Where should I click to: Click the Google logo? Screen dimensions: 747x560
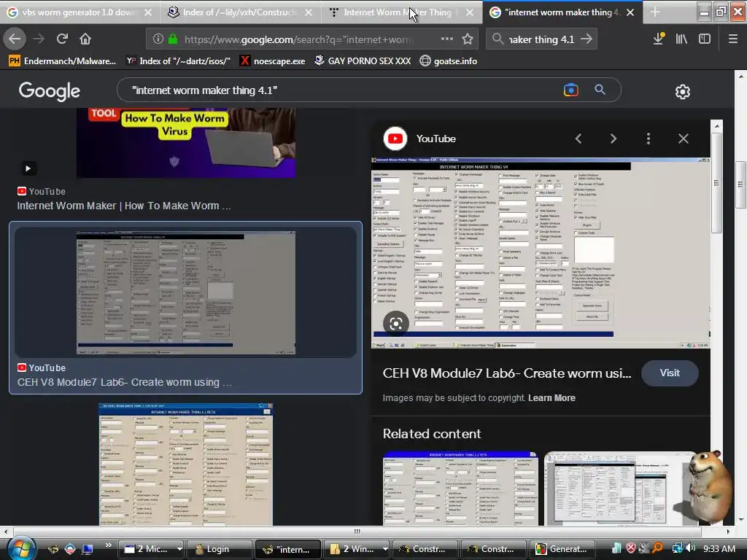[x=50, y=91]
